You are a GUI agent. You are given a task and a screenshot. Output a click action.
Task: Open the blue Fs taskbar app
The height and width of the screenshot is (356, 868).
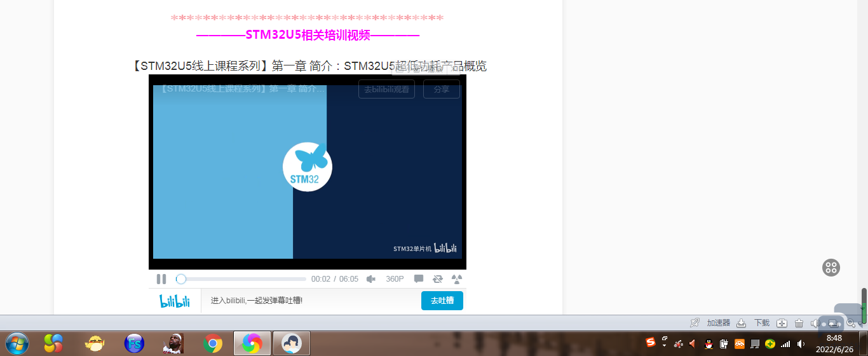point(134,344)
